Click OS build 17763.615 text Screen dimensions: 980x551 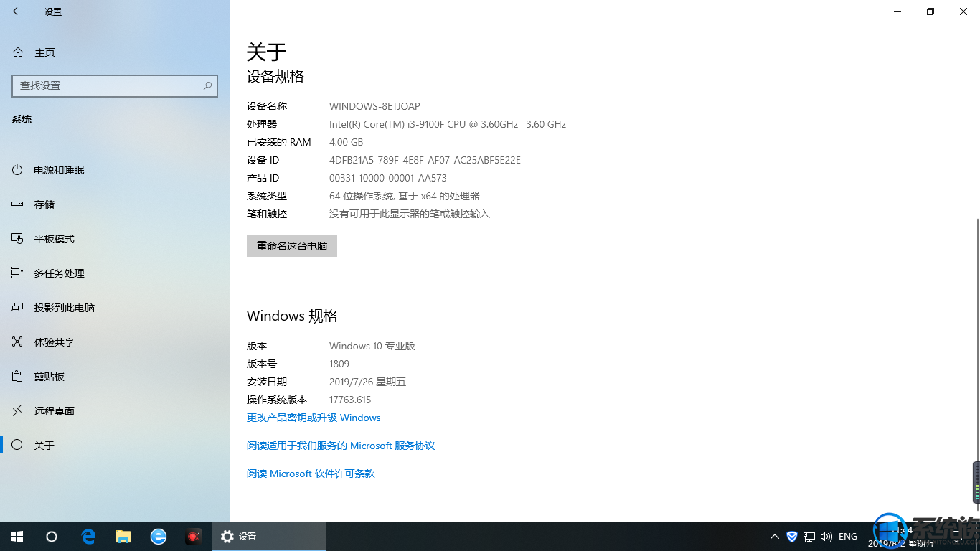(x=350, y=400)
